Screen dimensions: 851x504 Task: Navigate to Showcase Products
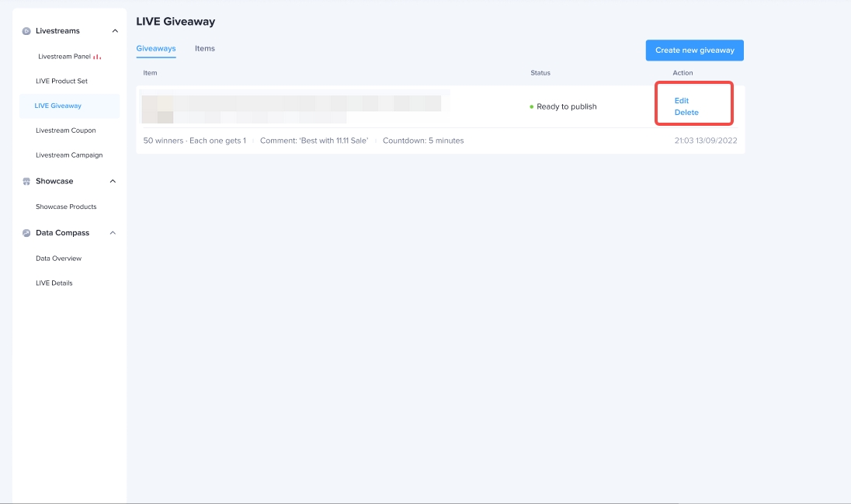66,207
